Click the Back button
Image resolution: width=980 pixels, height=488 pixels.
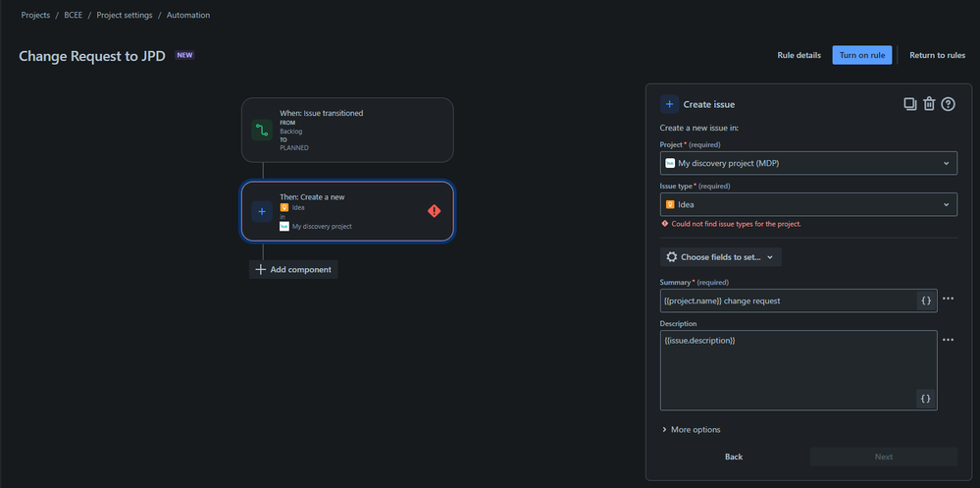click(734, 457)
